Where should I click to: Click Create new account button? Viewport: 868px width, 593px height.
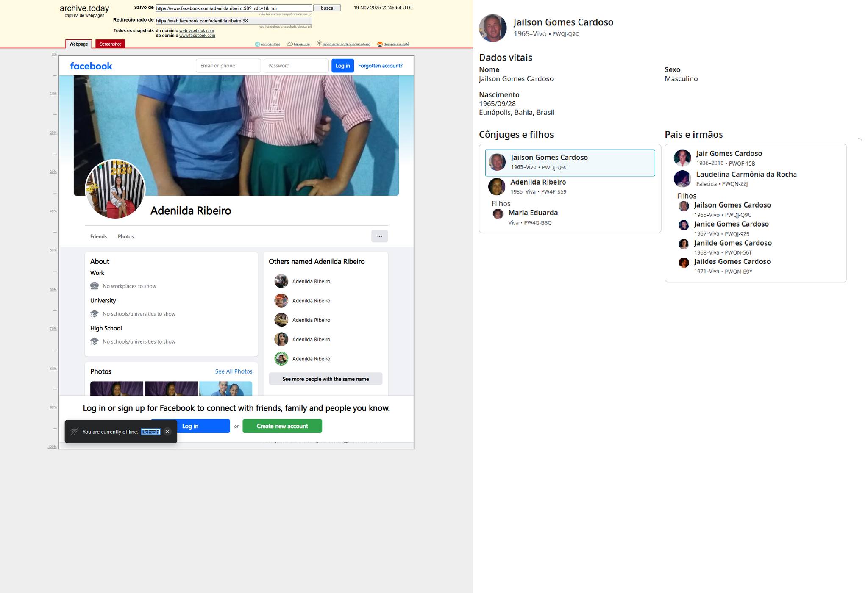click(282, 426)
